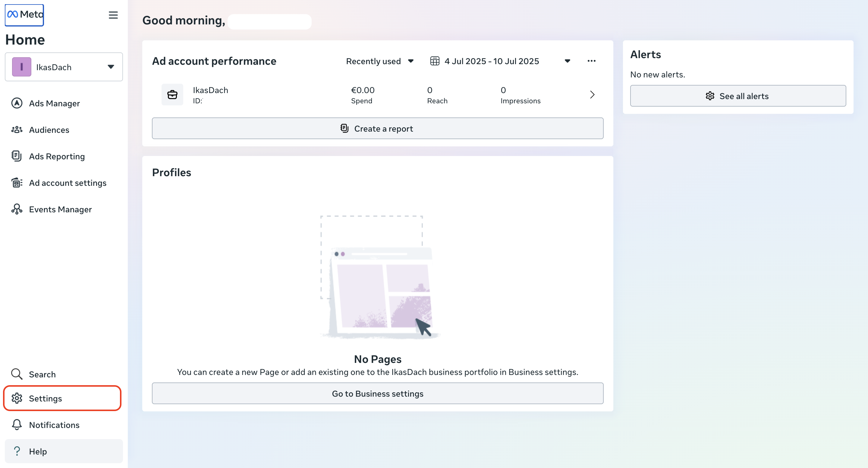Screen dimensions: 868x468
Task: Click the calendar icon beside date range
Action: coord(435,61)
